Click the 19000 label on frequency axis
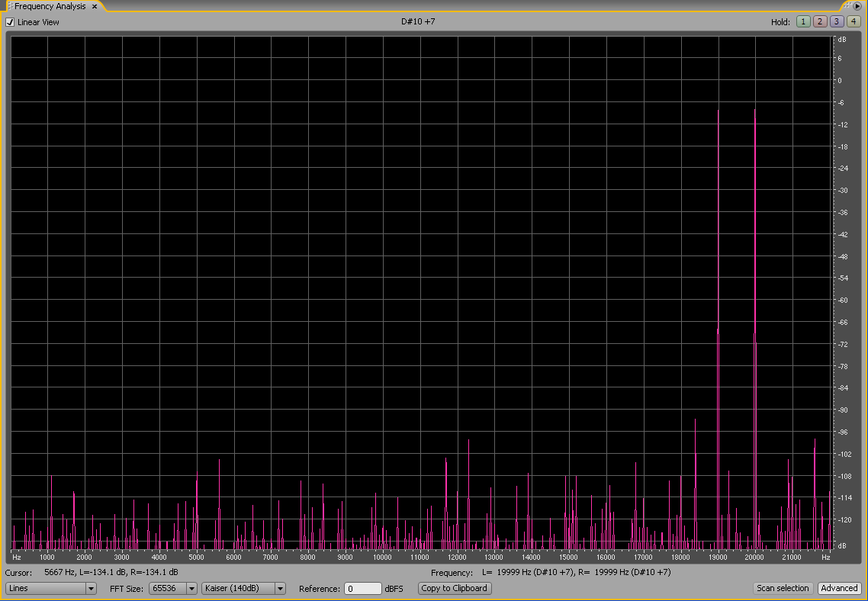868x601 pixels. click(x=718, y=558)
